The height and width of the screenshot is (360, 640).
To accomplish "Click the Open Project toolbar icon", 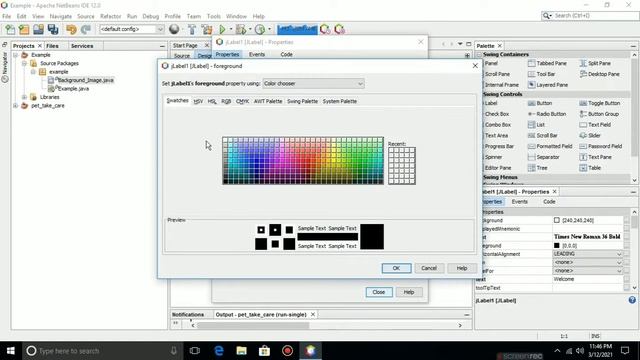I will (x=38, y=29).
